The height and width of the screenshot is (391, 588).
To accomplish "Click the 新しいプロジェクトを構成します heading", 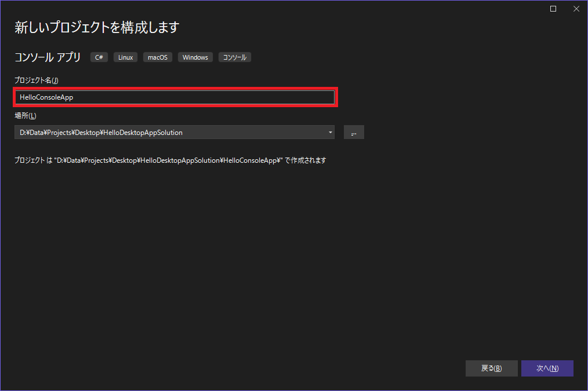I will tap(97, 27).
